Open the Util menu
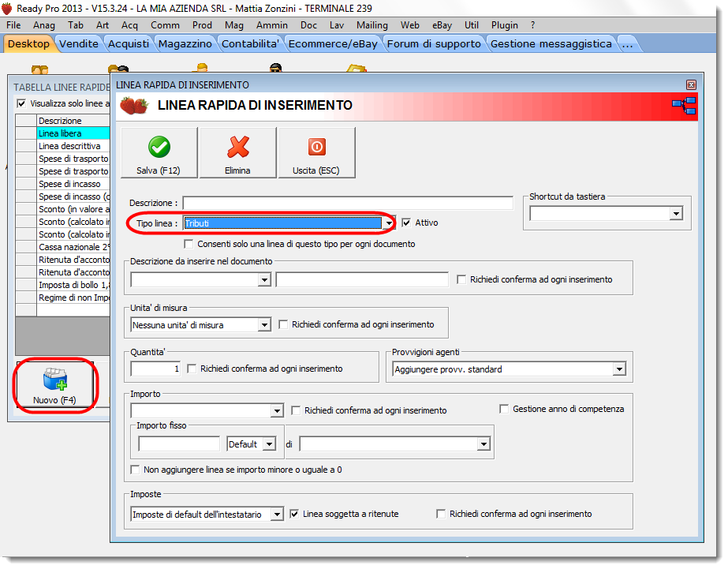Viewport: 728px width, 569px height. point(471,25)
